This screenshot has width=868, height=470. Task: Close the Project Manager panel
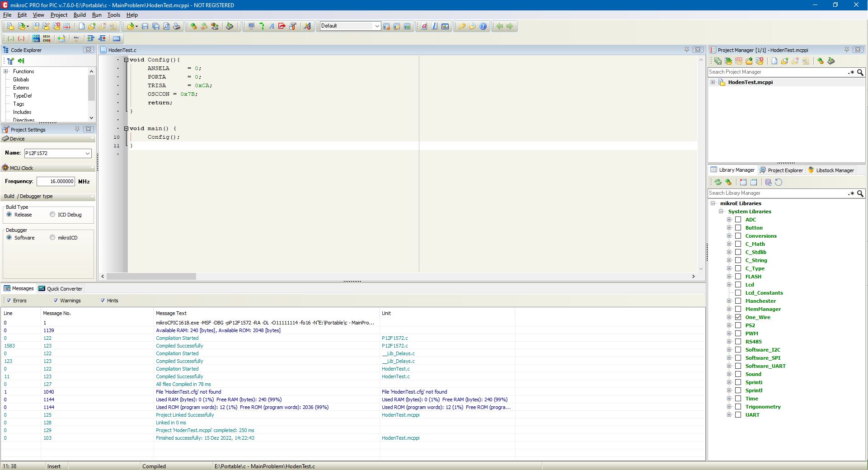coord(858,50)
